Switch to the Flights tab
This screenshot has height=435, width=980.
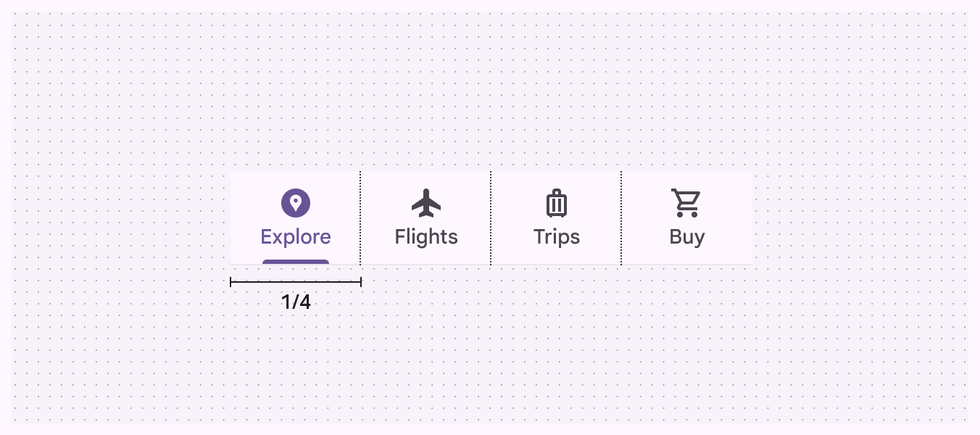[426, 218]
